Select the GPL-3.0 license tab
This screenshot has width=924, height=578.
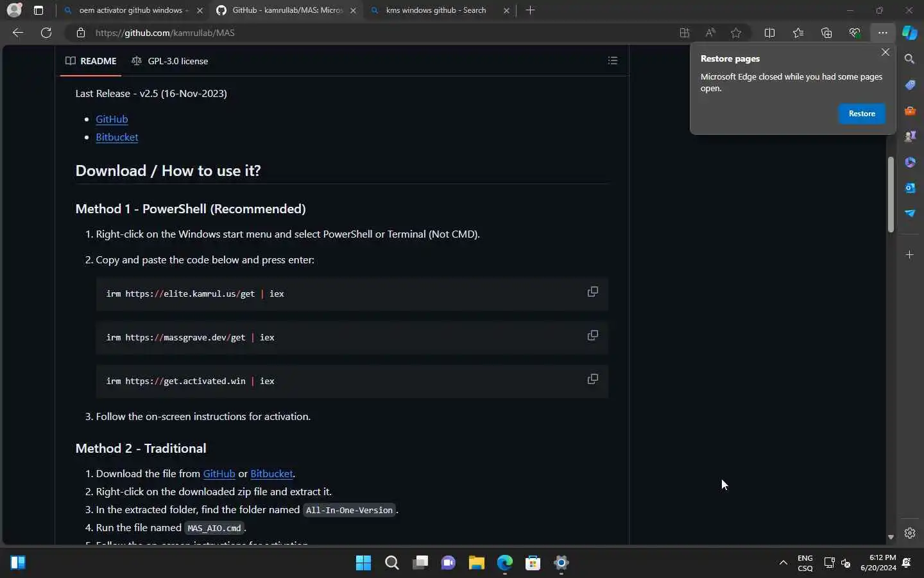170,61
